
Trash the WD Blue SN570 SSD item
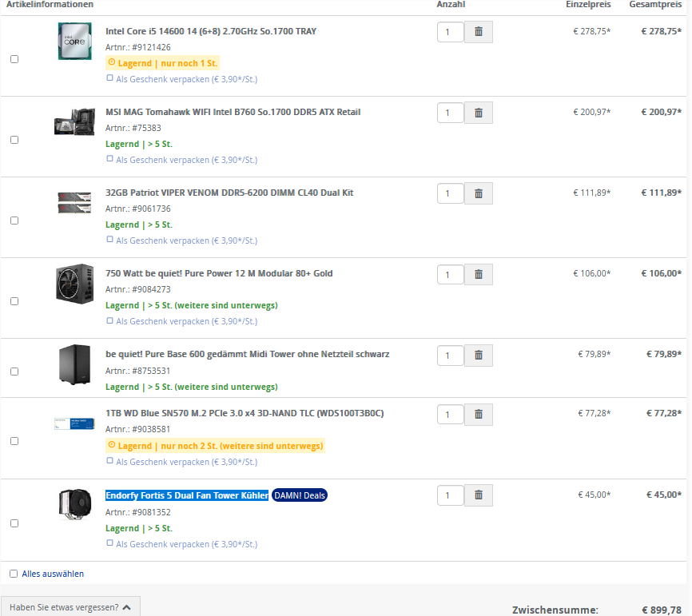coord(479,415)
